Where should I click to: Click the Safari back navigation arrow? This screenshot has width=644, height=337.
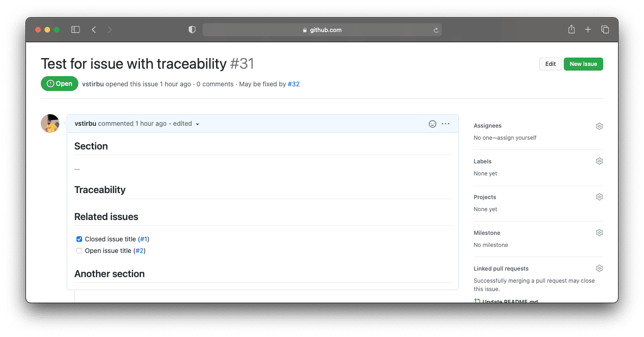94,29
